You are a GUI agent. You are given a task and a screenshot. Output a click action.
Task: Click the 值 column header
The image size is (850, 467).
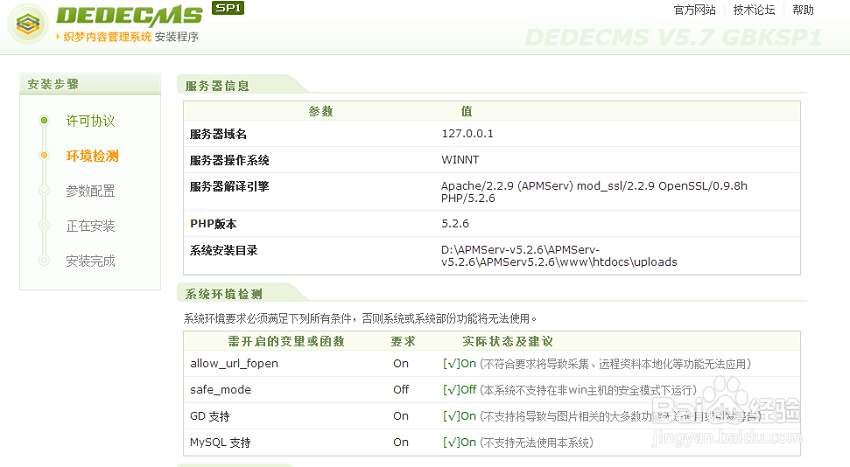click(x=467, y=111)
